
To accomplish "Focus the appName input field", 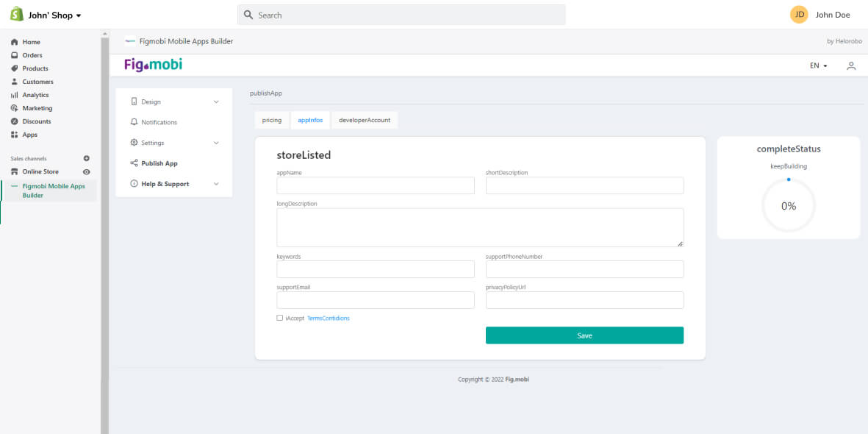I will [x=376, y=185].
